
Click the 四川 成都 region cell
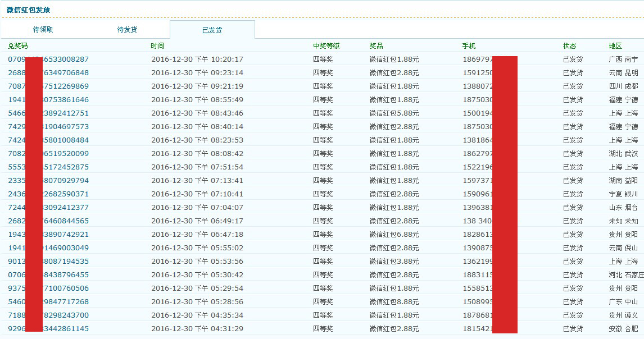[x=623, y=86]
